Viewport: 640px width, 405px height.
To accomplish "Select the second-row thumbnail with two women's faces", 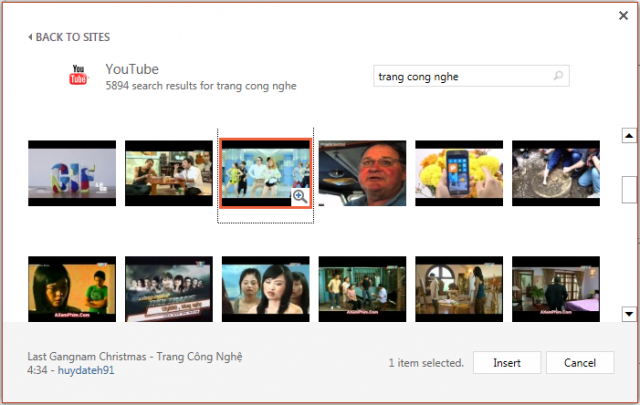I will (x=265, y=288).
